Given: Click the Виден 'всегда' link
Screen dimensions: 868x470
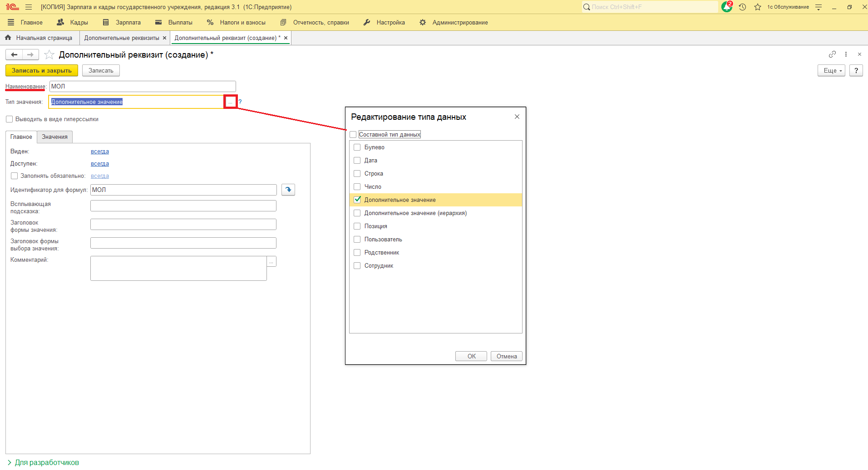Looking at the screenshot, I should pos(100,152).
